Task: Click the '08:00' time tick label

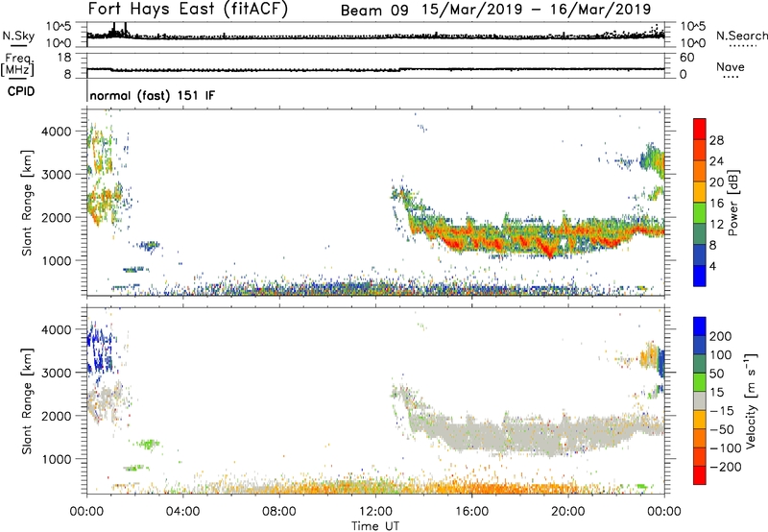Action: pyautogui.click(x=279, y=512)
